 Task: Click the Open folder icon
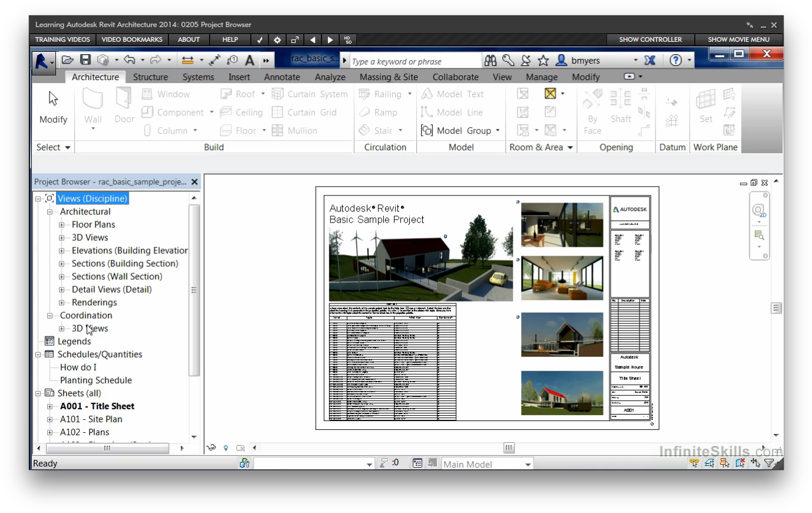[68, 60]
